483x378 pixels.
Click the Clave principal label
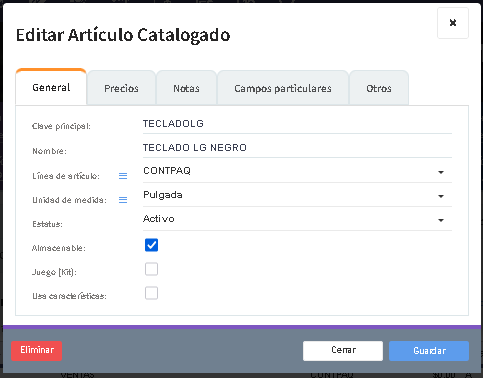coord(61,126)
